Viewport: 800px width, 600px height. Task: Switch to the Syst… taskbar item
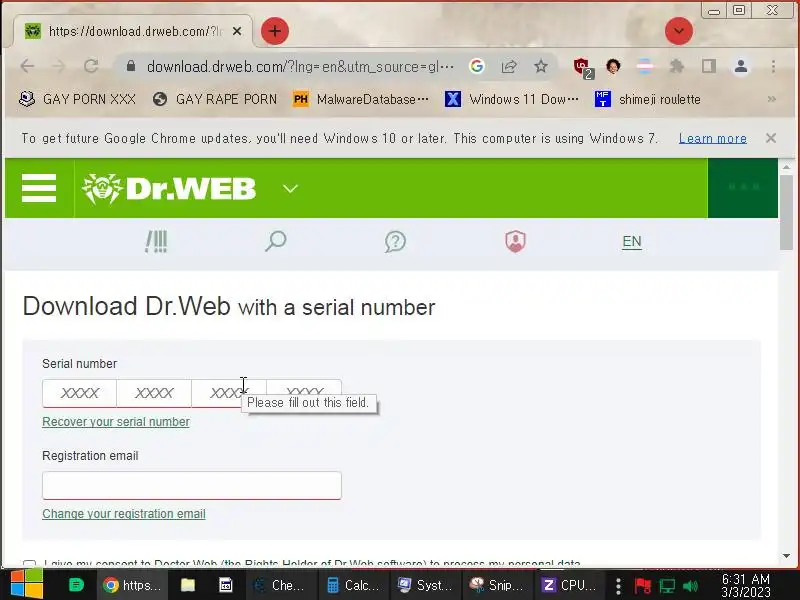[425, 585]
